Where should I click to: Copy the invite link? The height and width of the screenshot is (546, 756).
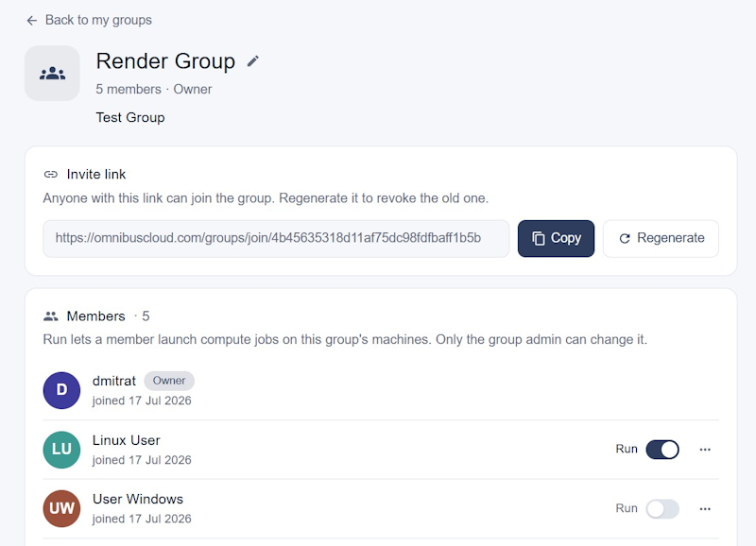[556, 239]
